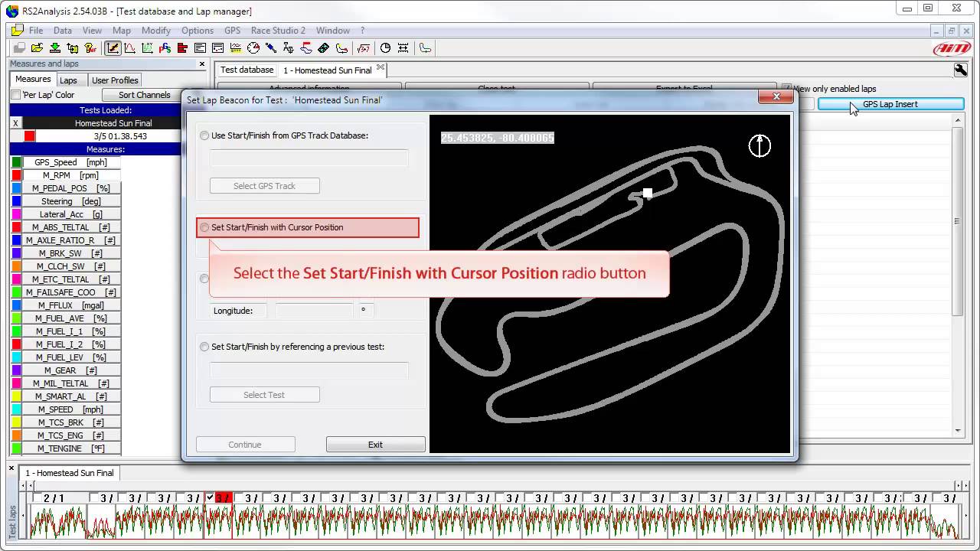Click the gauge dial toolbar icon
980x551 pixels.
tap(253, 48)
